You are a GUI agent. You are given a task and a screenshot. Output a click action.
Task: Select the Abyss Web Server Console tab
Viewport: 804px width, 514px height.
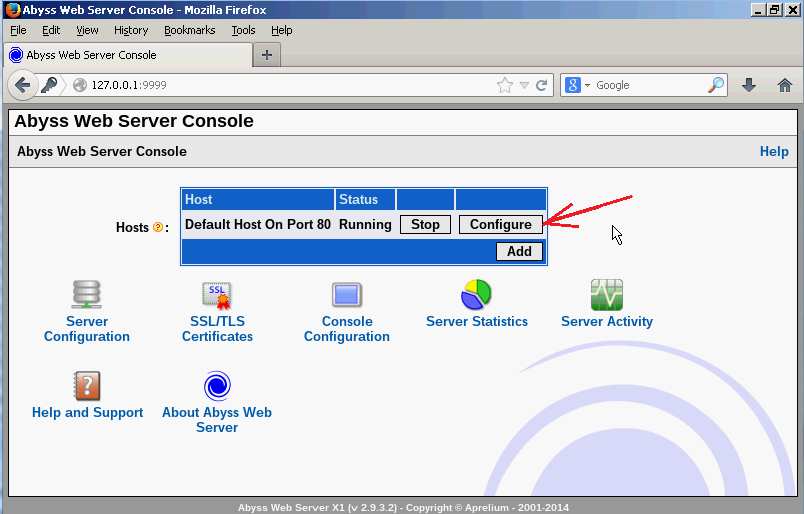(x=128, y=55)
